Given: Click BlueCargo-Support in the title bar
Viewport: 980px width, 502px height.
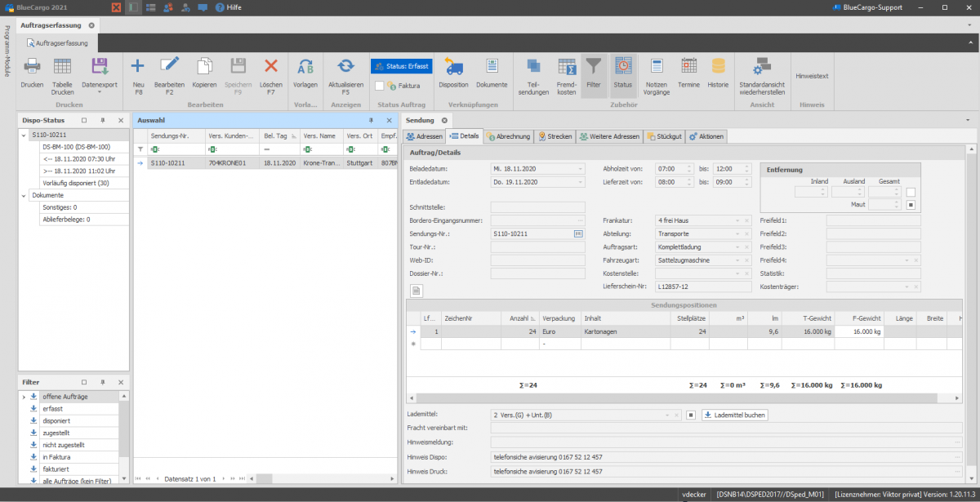Looking at the screenshot, I should 868,7.
